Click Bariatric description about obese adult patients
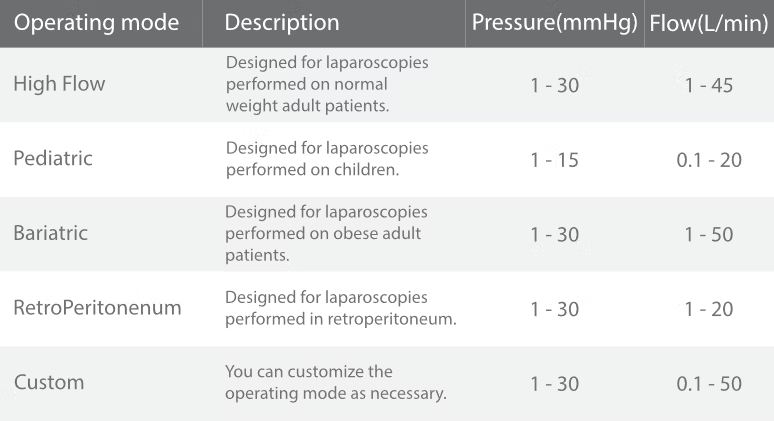 coord(326,233)
